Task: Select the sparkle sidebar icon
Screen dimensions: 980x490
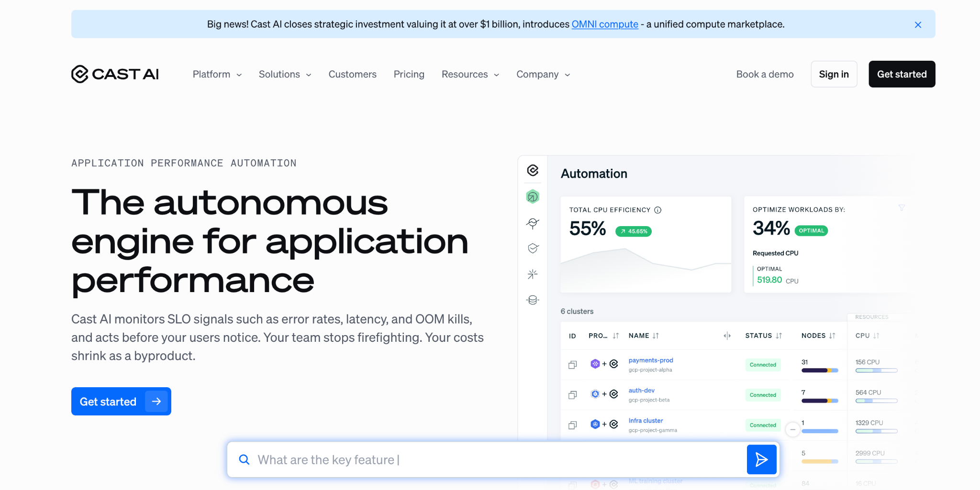Action: click(533, 274)
